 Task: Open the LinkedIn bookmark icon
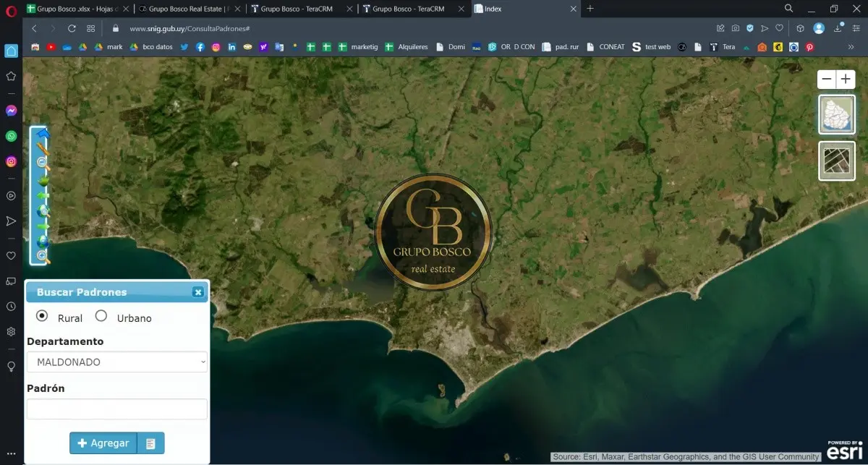point(231,47)
